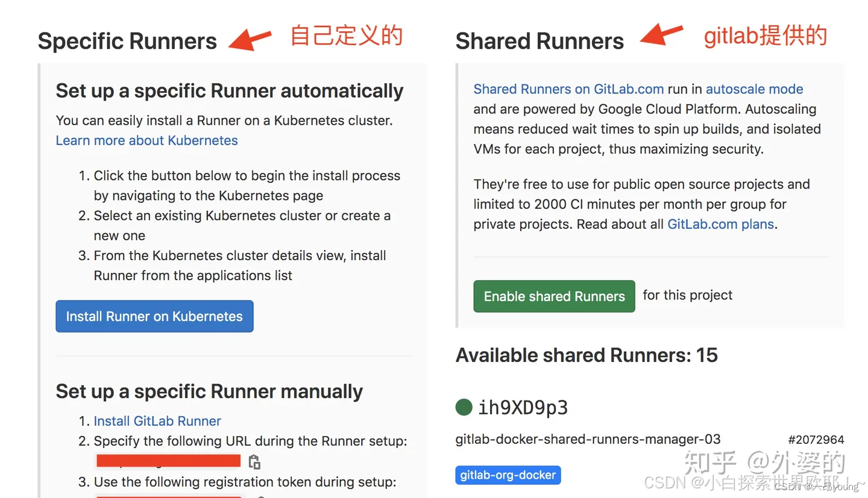Image resolution: width=868 pixels, height=498 pixels.
Task: Click step 'Select an existing Kubernetes cluster'
Action: point(242,225)
